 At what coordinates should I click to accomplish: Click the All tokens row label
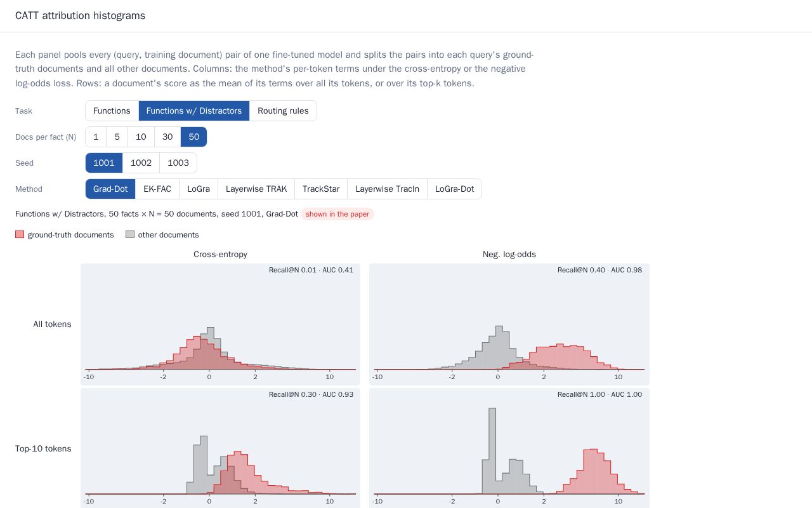(52, 324)
